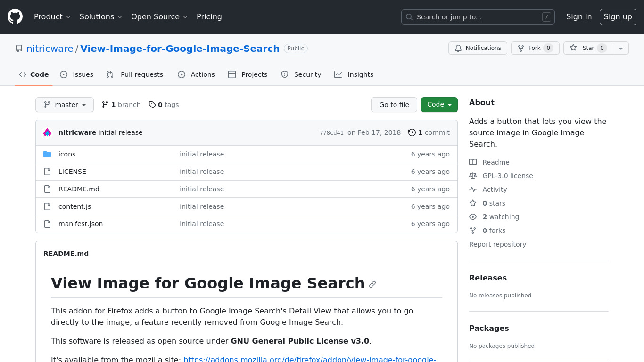The image size is (644, 362).
Task: Open the GitHub logo homepage icon
Action: (x=15, y=16)
